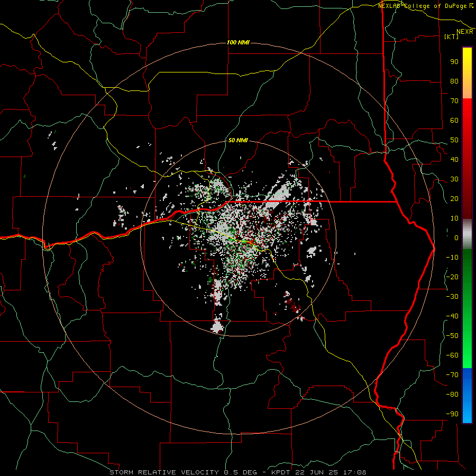This screenshot has width=476, height=476.
Task: Select the 70 value on the velocity scale
Action: (x=454, y=101)
